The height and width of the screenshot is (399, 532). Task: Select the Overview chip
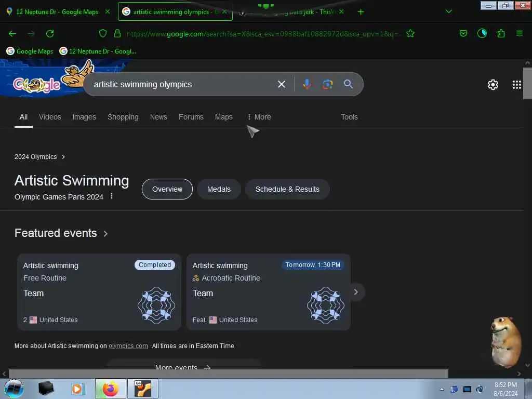[167, 189]
